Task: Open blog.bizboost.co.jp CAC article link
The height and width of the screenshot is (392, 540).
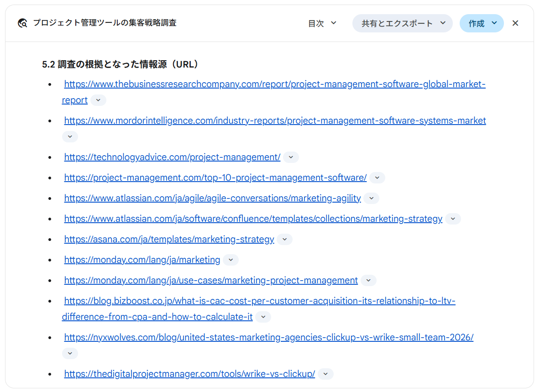Action: [x=259, y=308]
